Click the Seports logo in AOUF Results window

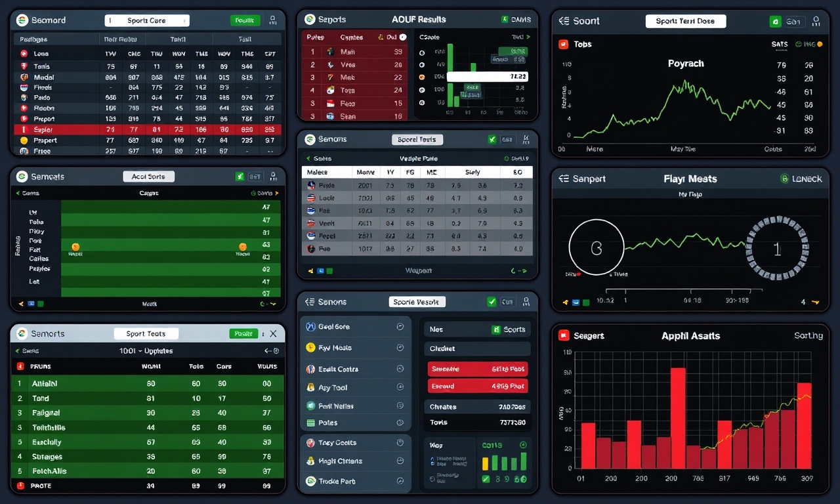point(309,20)
